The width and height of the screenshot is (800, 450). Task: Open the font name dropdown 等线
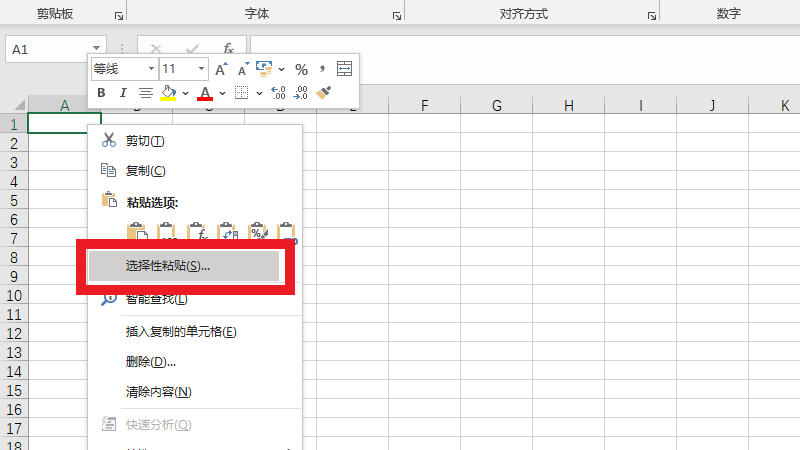tap(151, 69)
